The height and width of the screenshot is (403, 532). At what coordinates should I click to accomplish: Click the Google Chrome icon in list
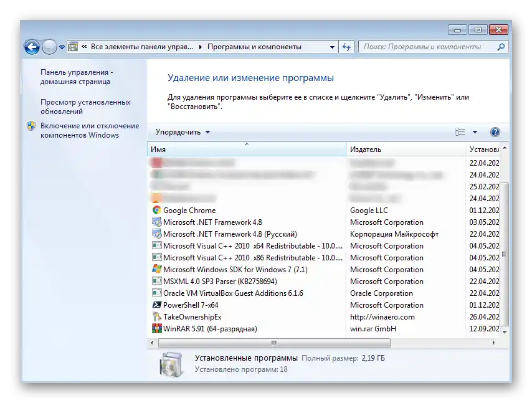tap(156, 211)
